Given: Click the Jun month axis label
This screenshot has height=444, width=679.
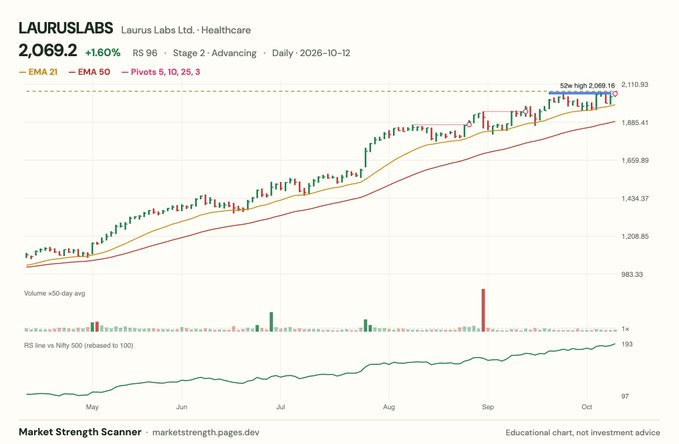Looking at the screenshot, I should click(x=181, y=407).
